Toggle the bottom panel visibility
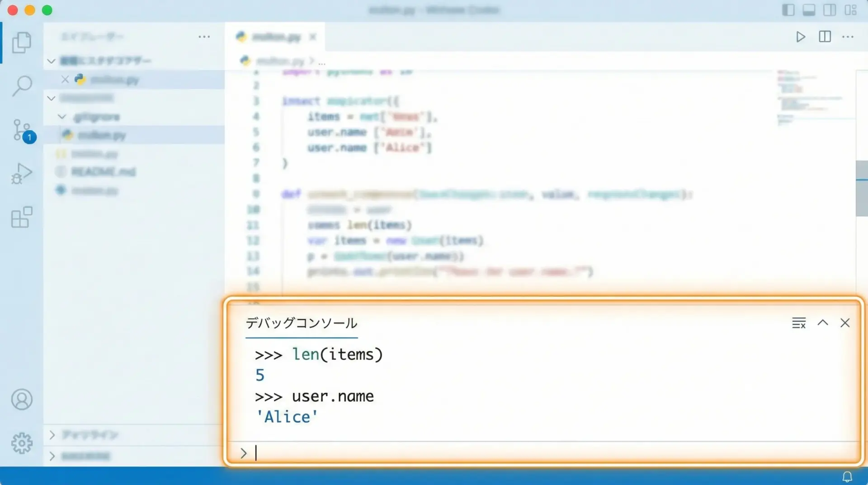 click(x=809, y=10)
